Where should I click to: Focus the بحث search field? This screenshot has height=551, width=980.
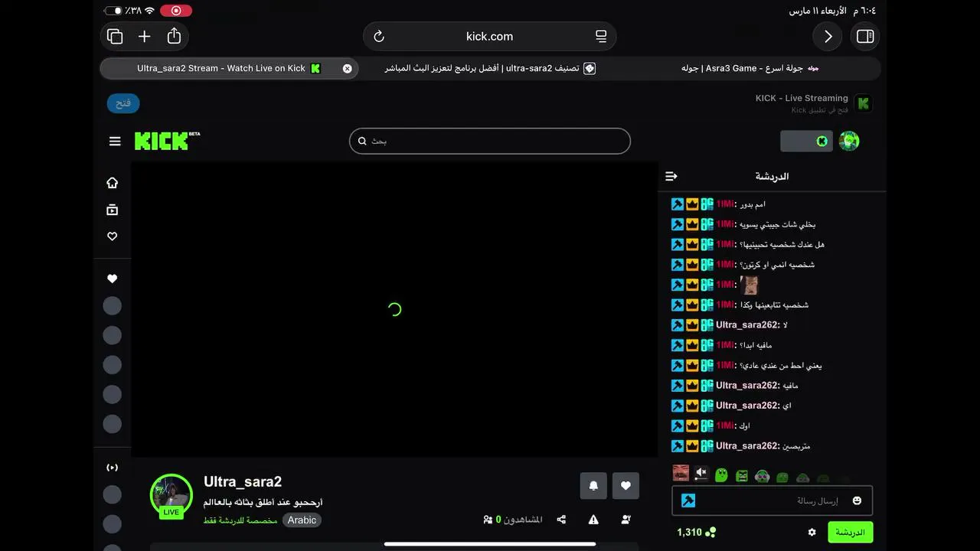click(490, 141)
